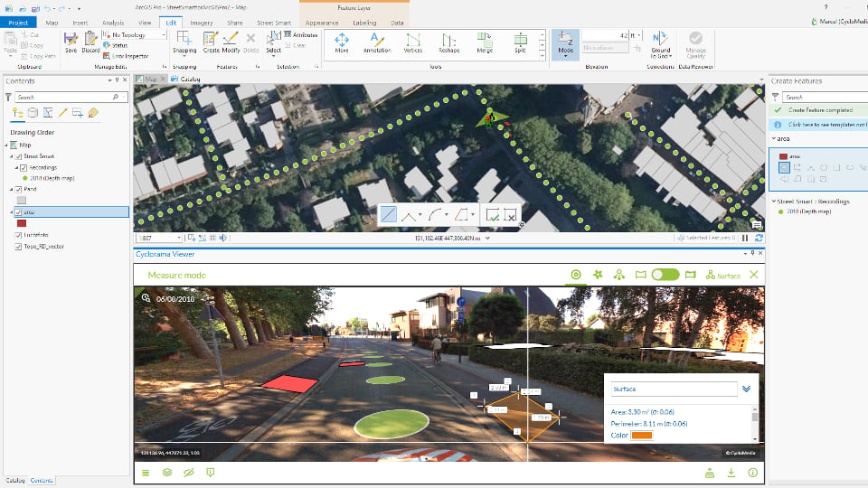Switch to the Street Smart ribbon tab

coord(274,23)
